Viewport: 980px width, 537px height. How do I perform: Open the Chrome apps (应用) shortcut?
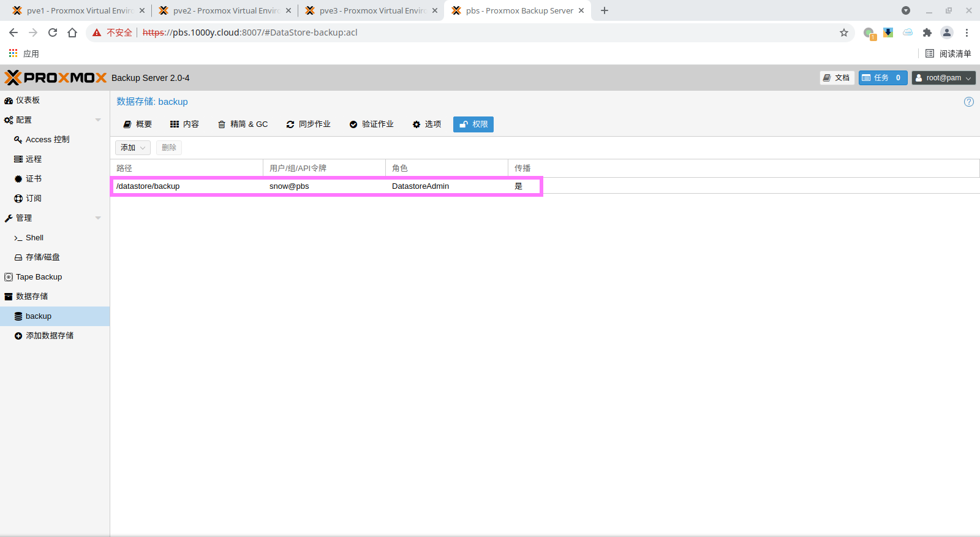(24, 54)
